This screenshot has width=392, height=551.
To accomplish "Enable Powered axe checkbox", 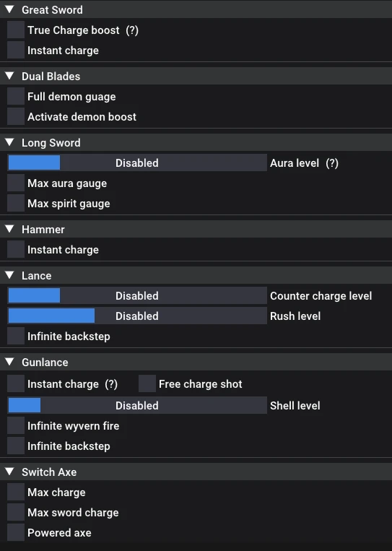I will pyautogui.click(x=16, y=532).
